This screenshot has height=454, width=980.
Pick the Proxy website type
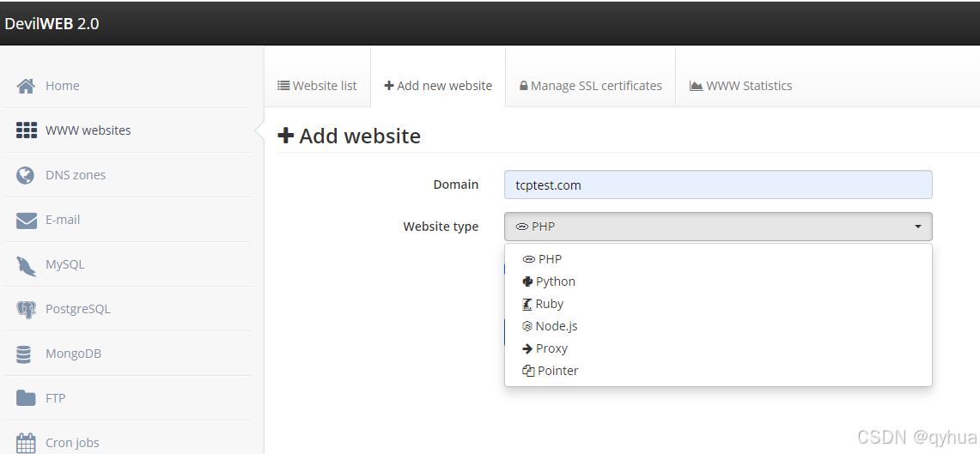551,348
